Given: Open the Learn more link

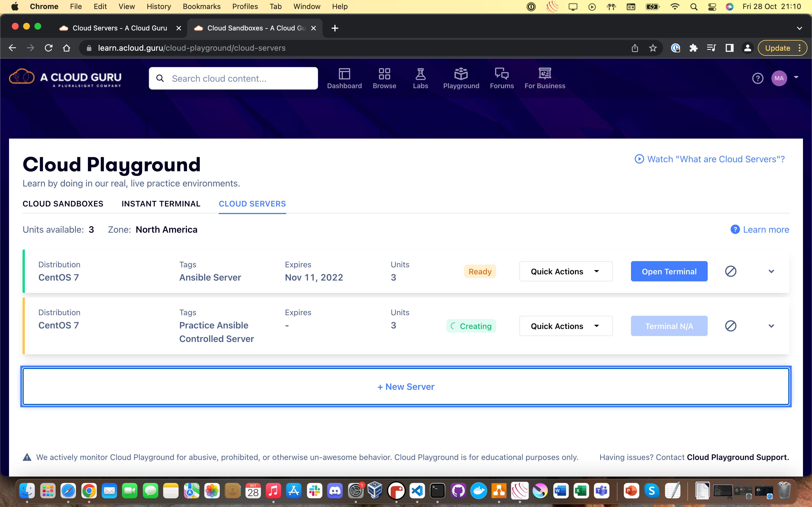Looking at the screenshot, I should point(765,230).
